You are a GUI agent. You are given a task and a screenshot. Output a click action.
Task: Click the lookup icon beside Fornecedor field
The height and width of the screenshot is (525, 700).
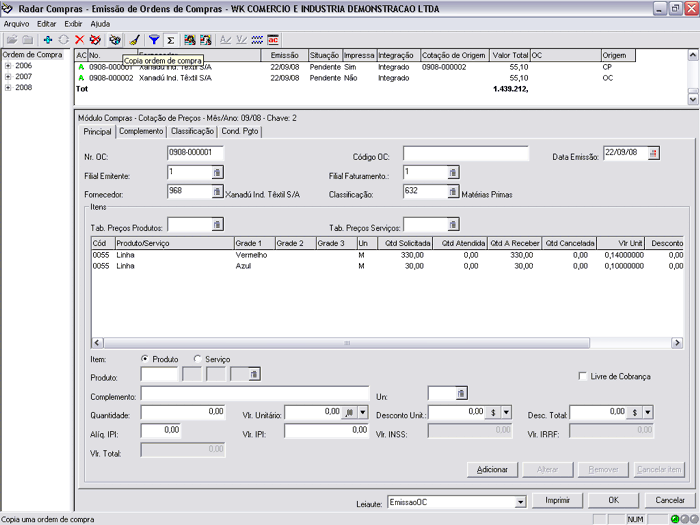216,192
